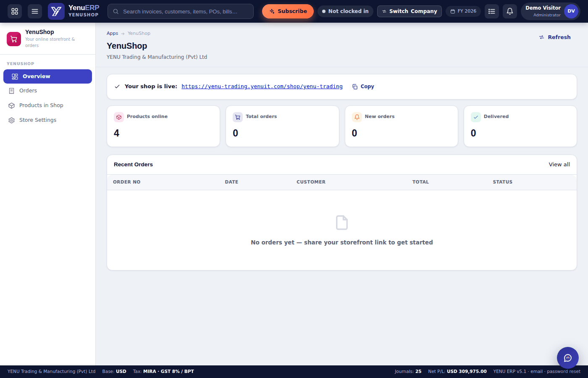Click the TOTAL column header

(x=420, y=182)
